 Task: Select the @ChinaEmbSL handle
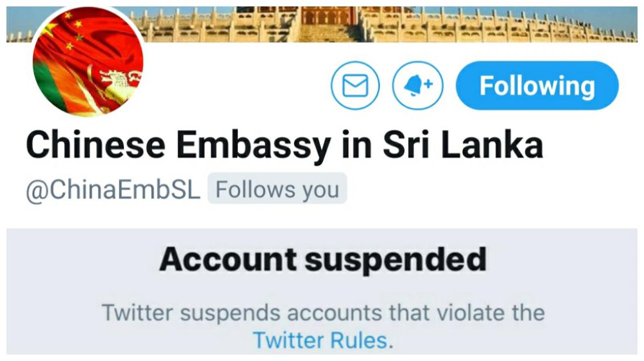point(113,189)
